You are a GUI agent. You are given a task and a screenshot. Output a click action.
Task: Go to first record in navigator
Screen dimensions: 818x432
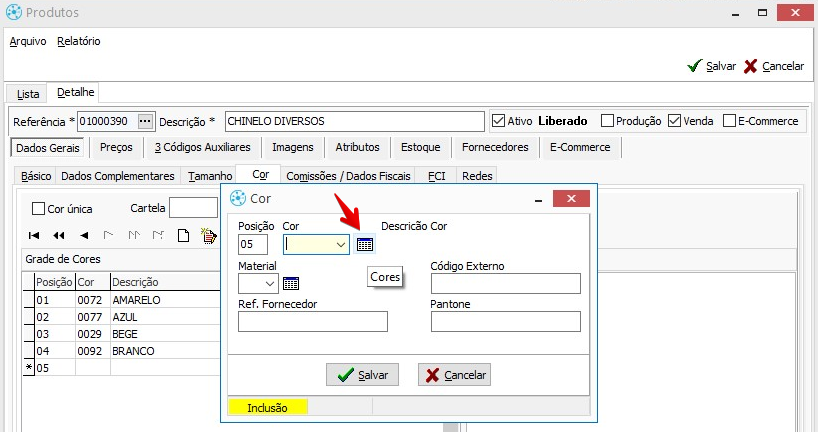[34, 236]
